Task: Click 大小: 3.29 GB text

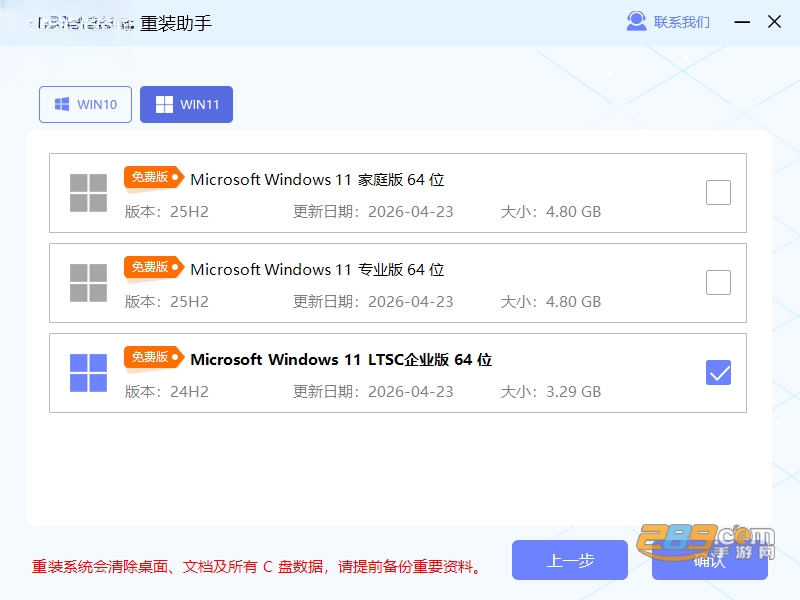Action: 551,391
